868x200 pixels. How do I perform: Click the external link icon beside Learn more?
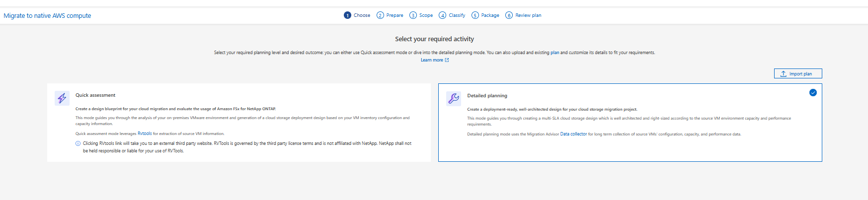tap(447, 60)
